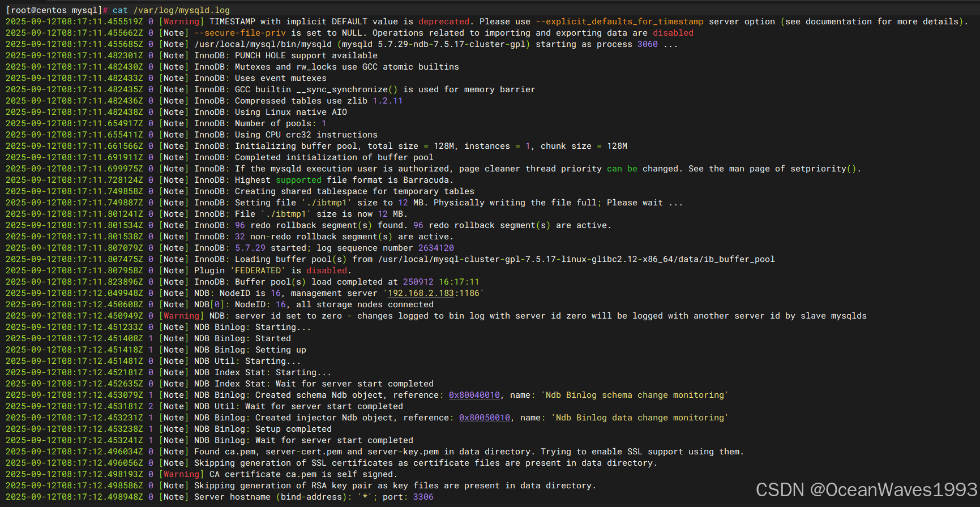Click 'NDB Binlog: Starting...' text

pos(253,327)
